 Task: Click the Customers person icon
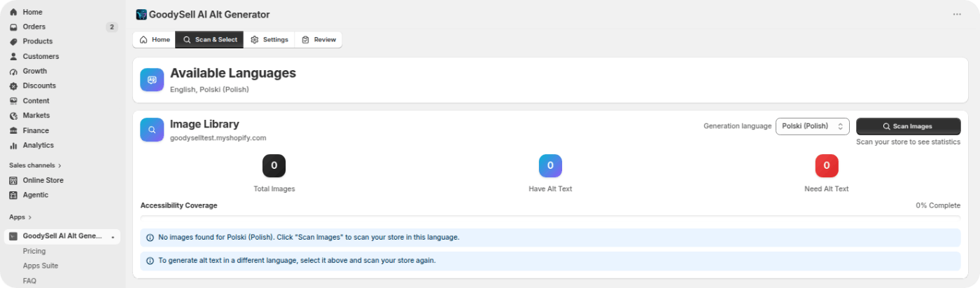coord(13,56)
